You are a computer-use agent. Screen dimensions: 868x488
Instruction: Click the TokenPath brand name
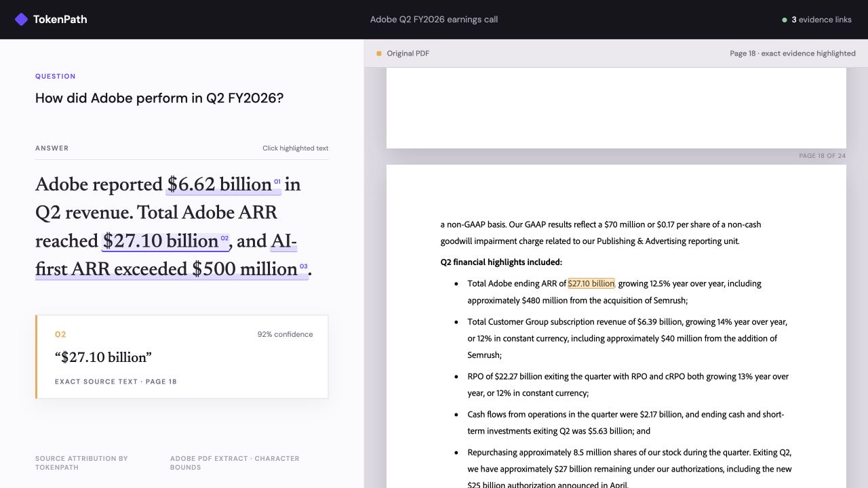pyautogui.click(x=60, y=19)
